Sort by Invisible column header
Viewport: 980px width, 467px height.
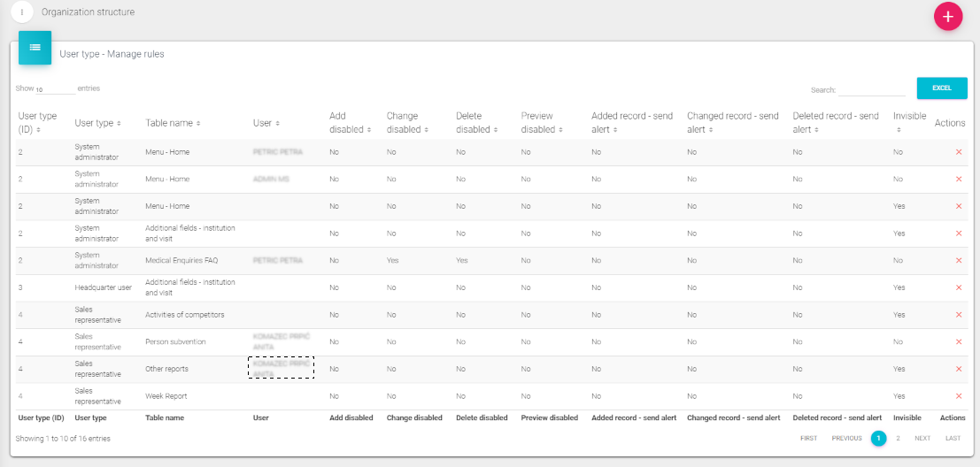click(x=909, y=122)
